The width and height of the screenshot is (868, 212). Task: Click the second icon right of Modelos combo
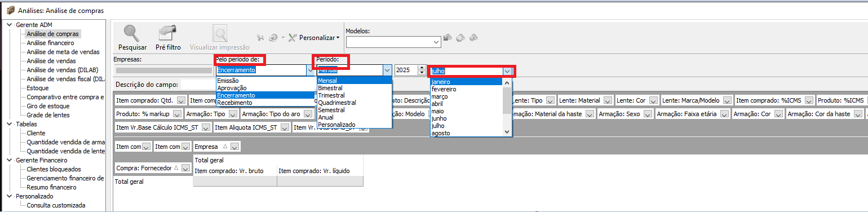[x=460, y=38]
